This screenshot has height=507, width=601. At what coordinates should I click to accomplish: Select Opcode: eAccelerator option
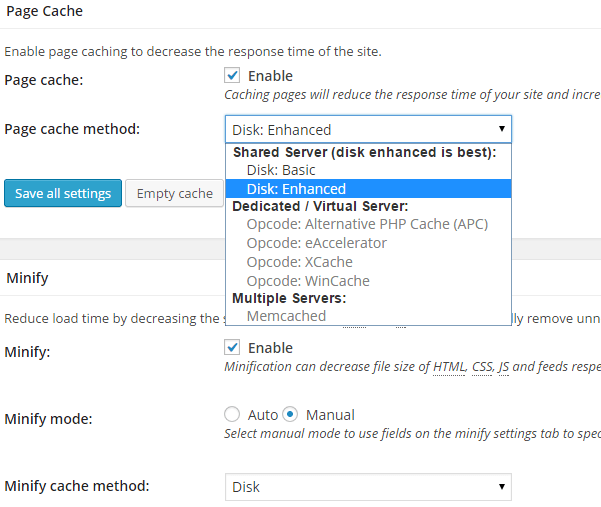[316, 243]
